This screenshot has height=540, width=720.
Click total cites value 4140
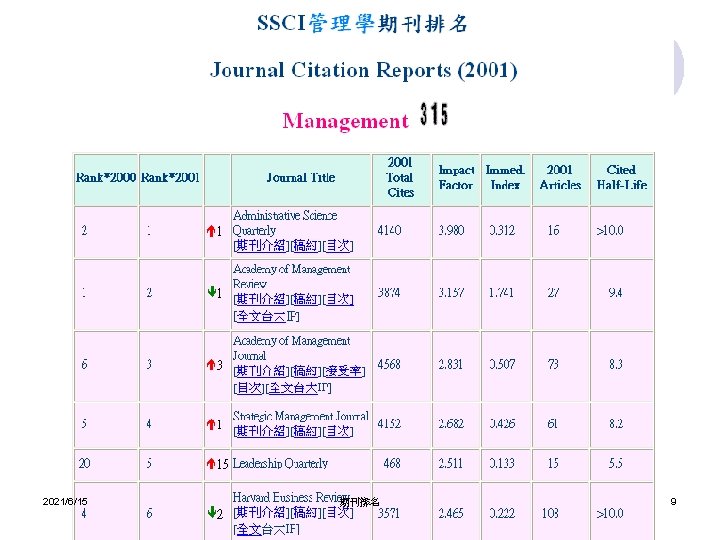tap(389, 231)
